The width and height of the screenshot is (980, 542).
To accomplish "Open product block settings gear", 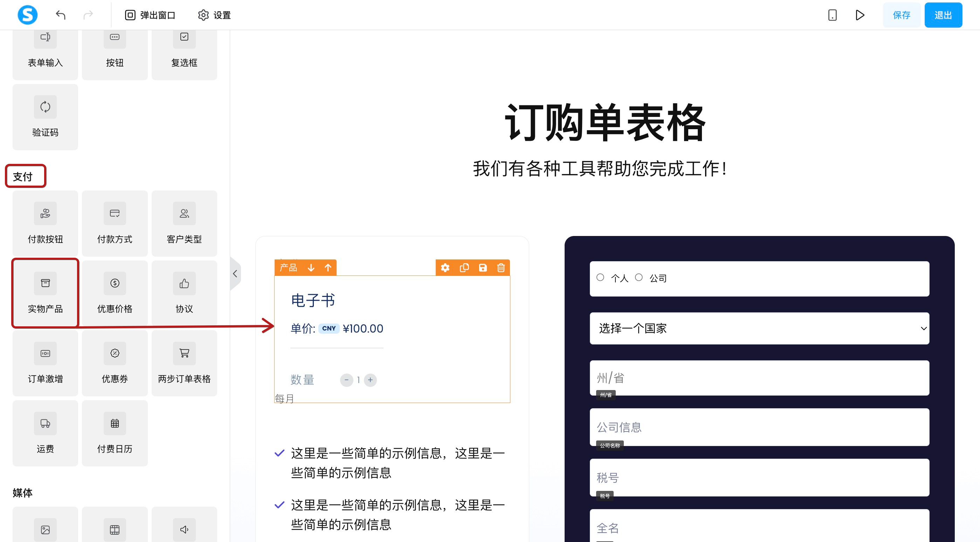I will tap(445, 268).
